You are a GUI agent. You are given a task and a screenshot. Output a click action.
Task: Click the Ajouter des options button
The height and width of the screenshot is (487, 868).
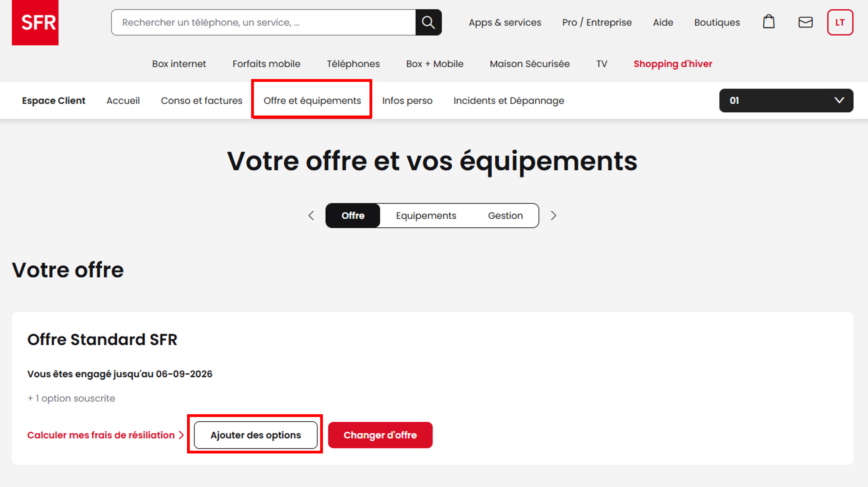(x=255, y=435)
